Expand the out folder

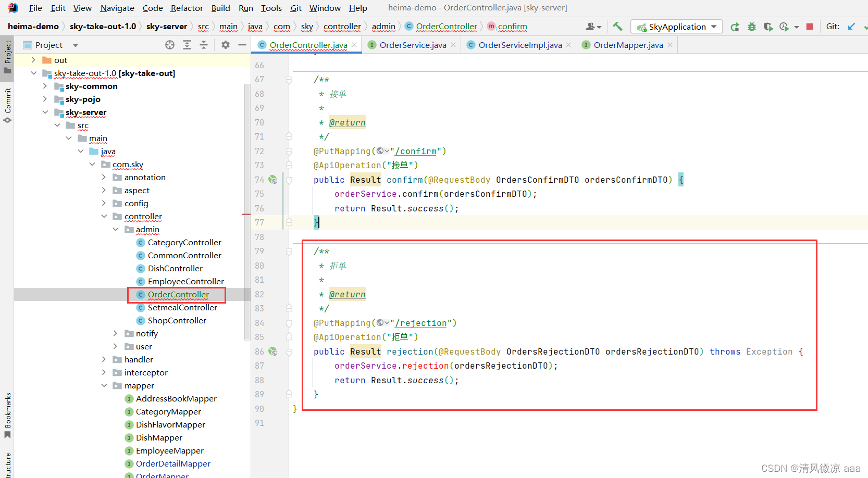tap(33, 60)
